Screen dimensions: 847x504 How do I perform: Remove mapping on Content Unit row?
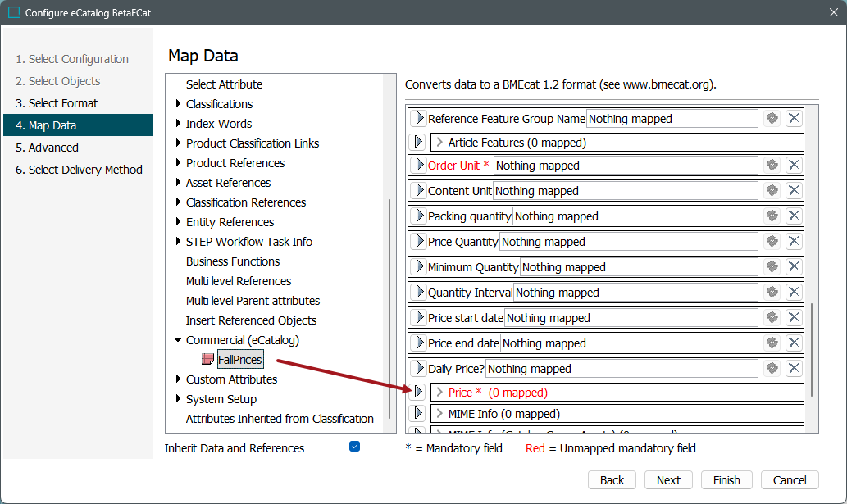794,191
